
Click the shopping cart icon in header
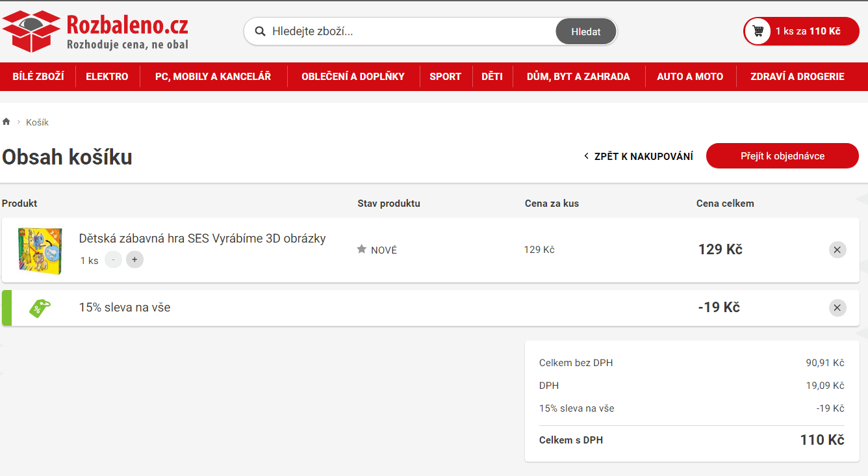758,31
